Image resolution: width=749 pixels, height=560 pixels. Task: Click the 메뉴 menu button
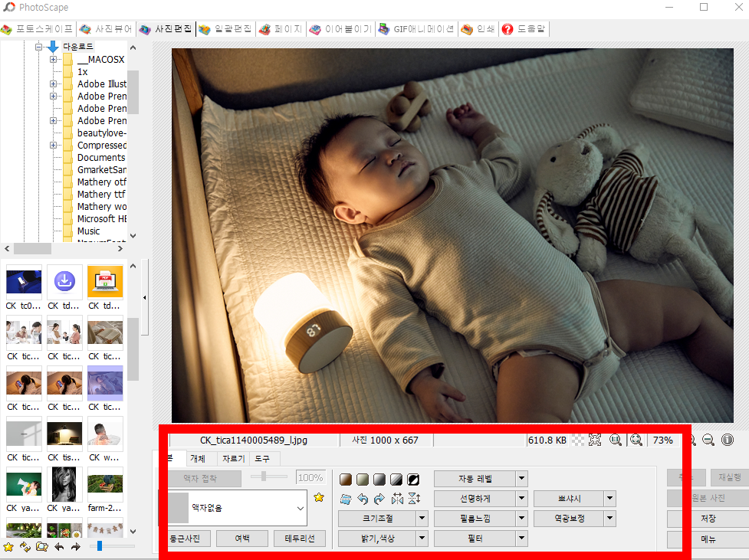(x=708, y=539)
